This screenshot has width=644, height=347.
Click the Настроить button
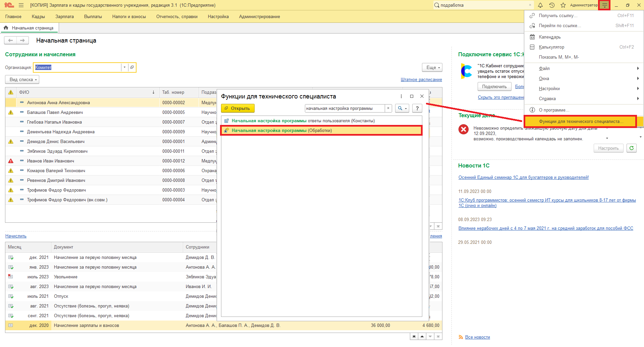(x=608, y=148)
